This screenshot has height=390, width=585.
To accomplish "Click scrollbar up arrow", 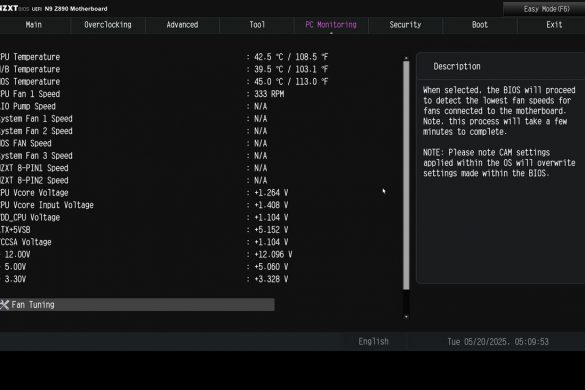I will [x=406, y=58].
